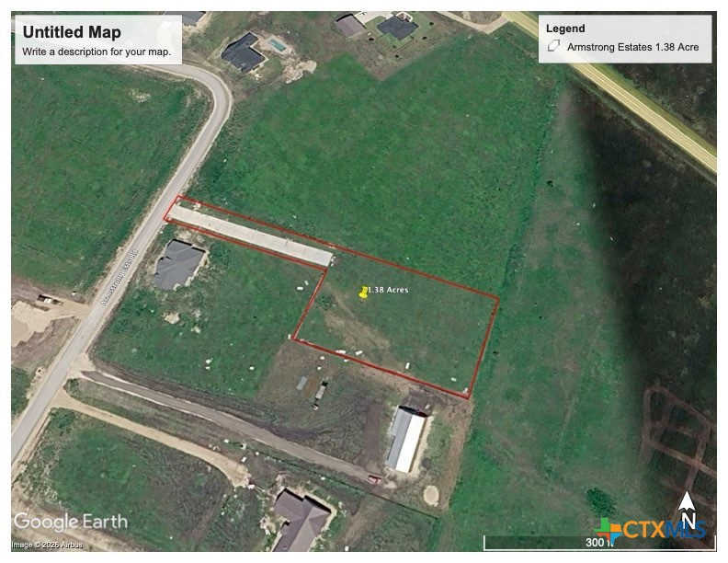Click the gray-roofed house beside the driveway
Image resolution: width=728 pixels, height=563 pixels.
point(177,265)
